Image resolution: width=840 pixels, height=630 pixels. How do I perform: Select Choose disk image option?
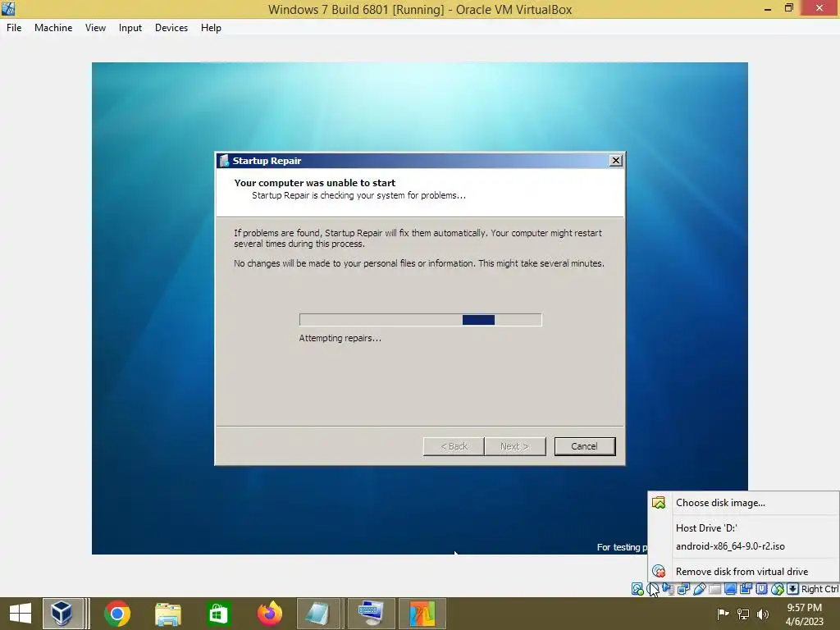743,503
